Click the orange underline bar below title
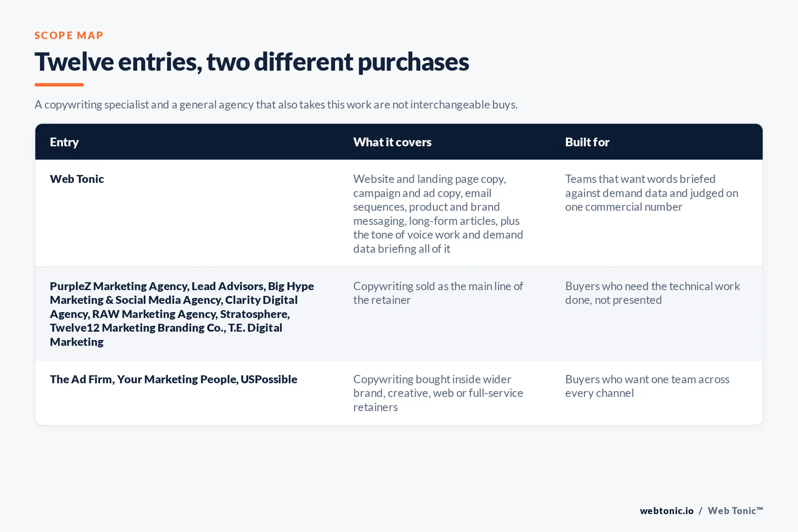Screen dimensions: 798x532 [59, 85]
